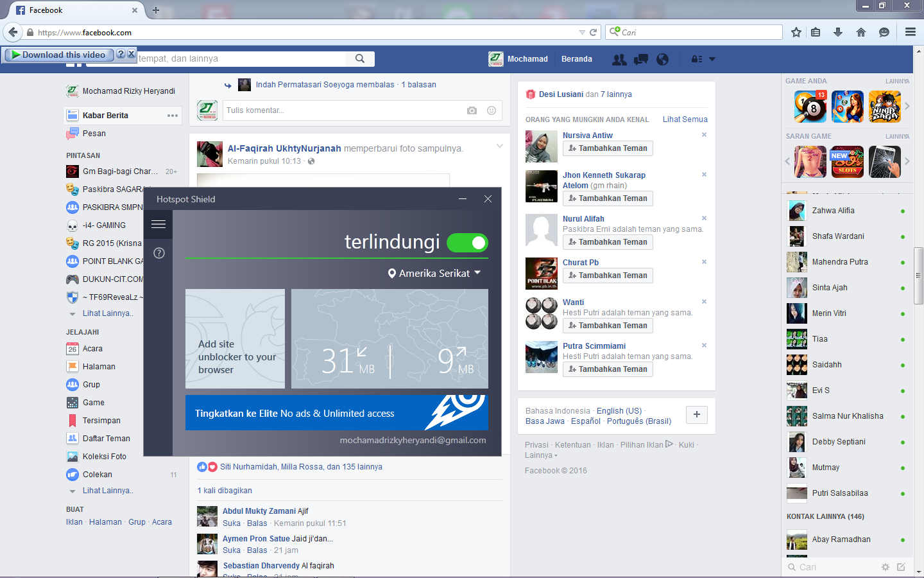
Task: Open the browser downloads arrow icon
Action: [x=838, y=32]
